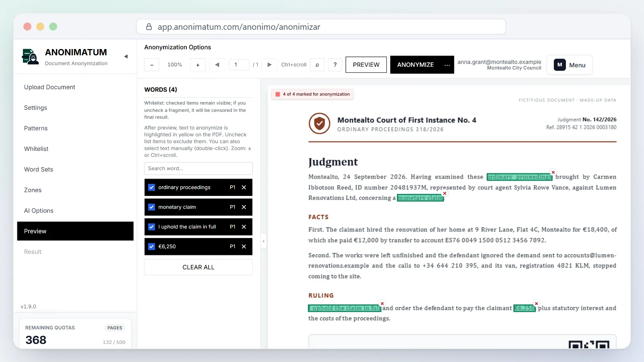Open Word Sets section
Screen dimensions: 644x362
pos(75,169)
